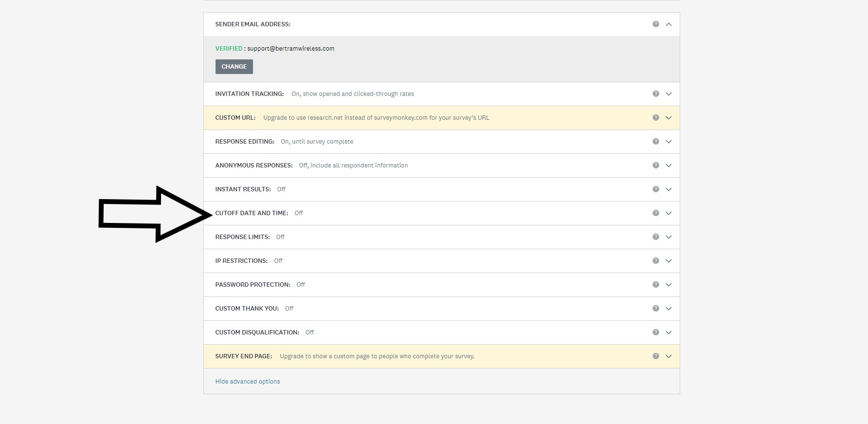Expand IP Restrictions chevron arrow
This screenshot has height=424, width=868.
(669, 261)
